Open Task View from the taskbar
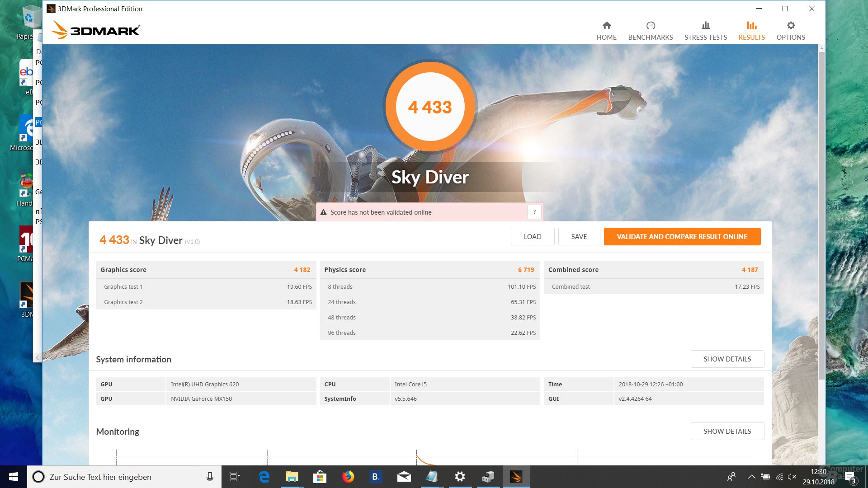868x488 pixels. (235, 477)
